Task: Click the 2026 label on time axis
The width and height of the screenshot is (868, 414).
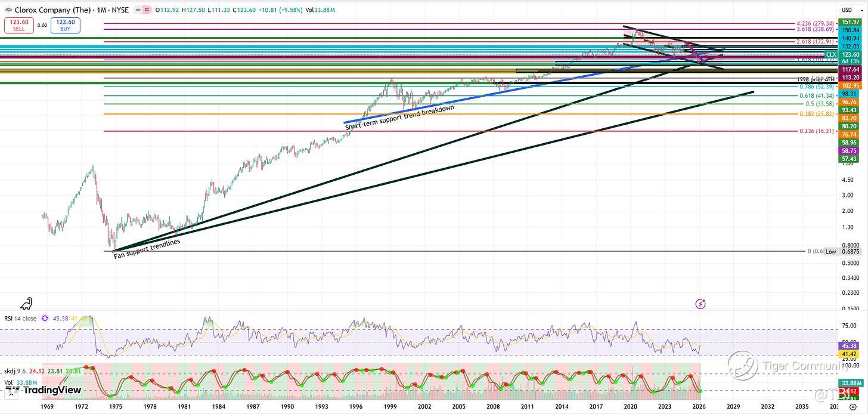Action: [699, 406]
